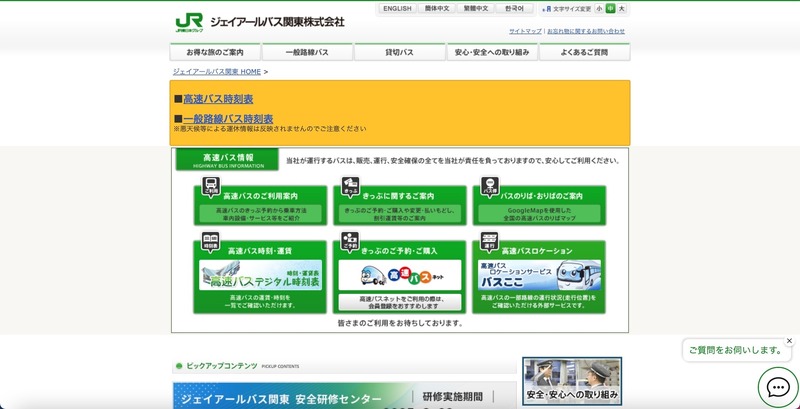Image resolution: width=800 pixels, height=409 pixels.
Task: Click the きっぷ ticket icon
Action: click(x=351, y=186)
